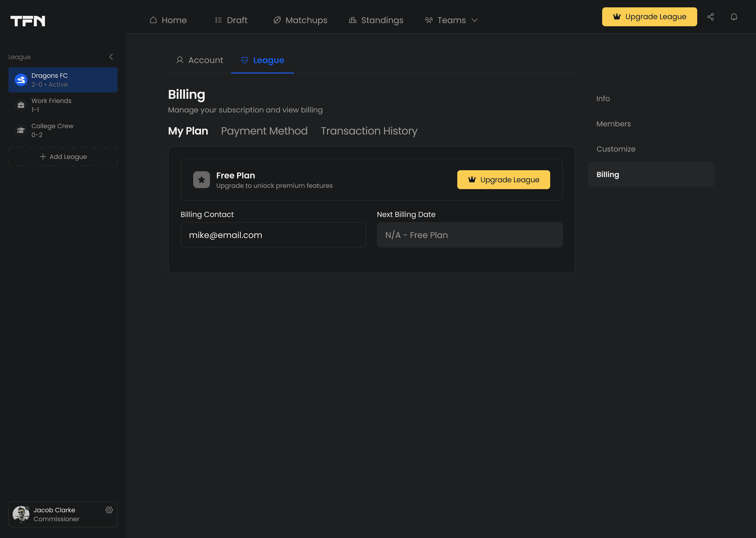Viewport: 756px width, 538px height.
Task: Click the Free Plan star icon
Action: [x=201, y=180]
